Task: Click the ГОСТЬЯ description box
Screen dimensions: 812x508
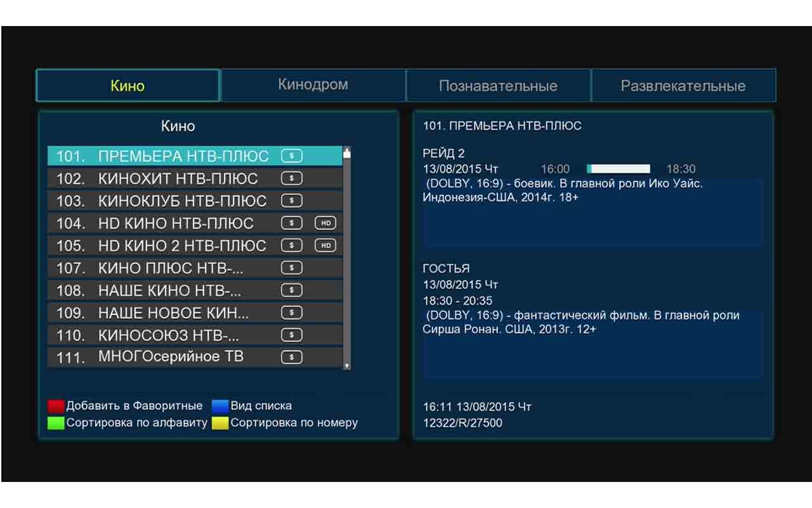Action: click(593, 344)
